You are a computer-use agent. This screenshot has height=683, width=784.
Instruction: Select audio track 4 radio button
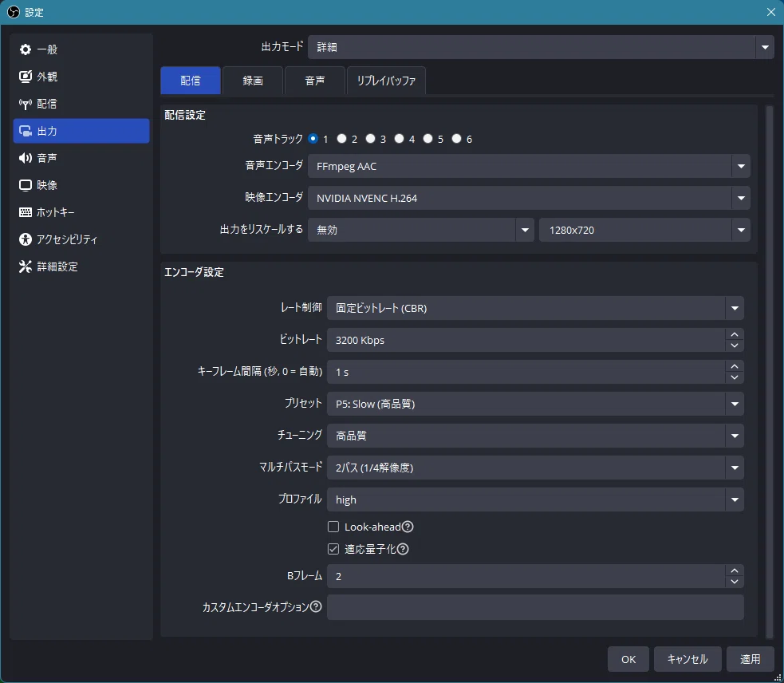pyautogui.click(x=399, y=139)
